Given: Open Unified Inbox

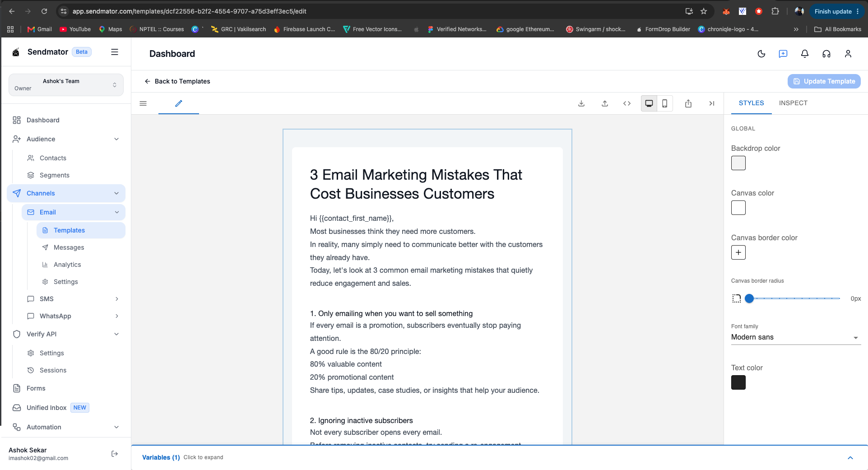Looking at the screenshot, I should 46,408.
